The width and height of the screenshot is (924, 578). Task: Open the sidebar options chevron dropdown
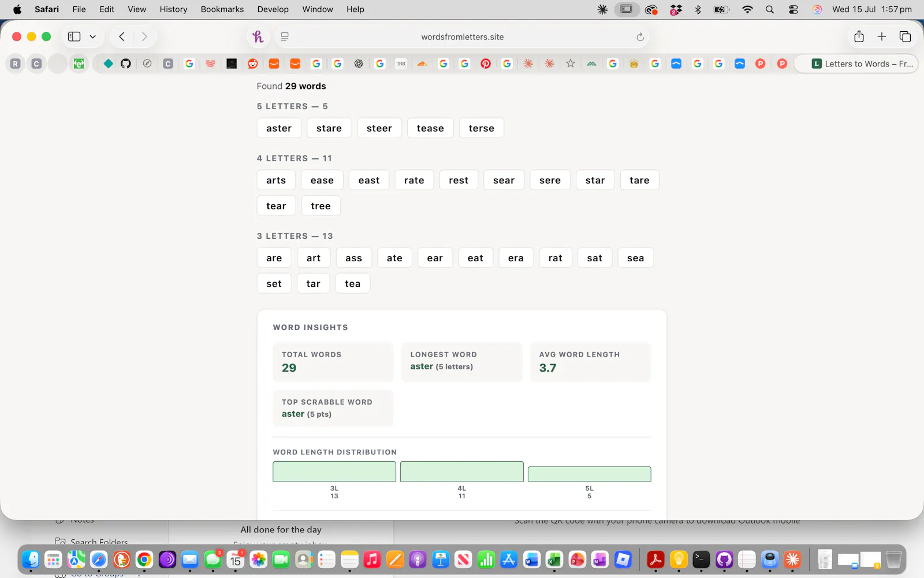(x=92, y=36)
